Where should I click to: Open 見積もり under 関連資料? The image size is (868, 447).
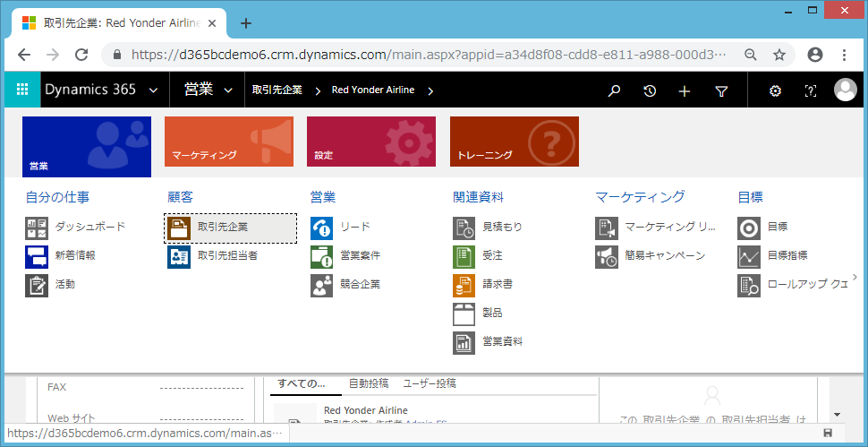point(488,228)
